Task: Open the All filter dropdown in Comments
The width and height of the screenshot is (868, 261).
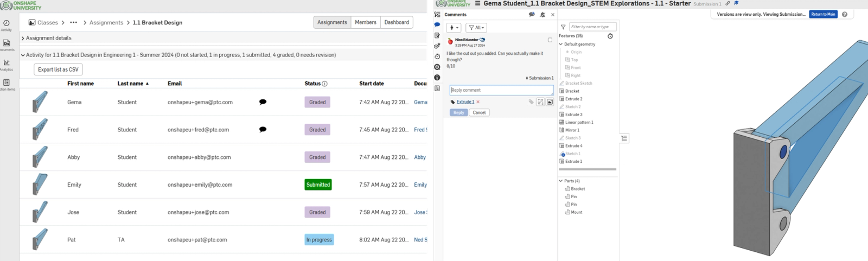Action: (477, 28)
